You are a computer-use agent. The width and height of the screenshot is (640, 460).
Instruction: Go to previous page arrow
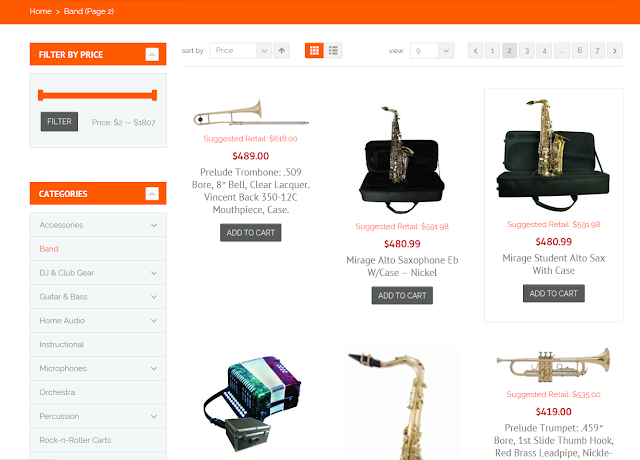pyautogui.click(x=476, y=51)
